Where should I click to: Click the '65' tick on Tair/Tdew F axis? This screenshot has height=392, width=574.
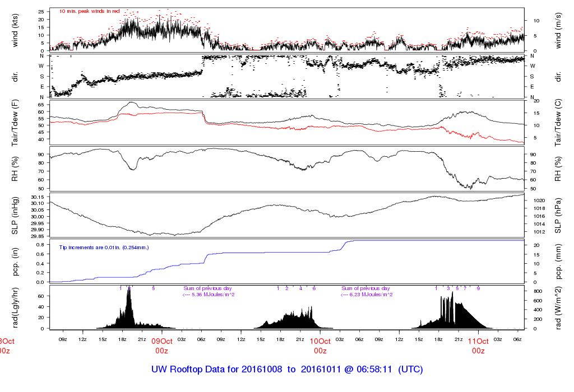tap(41, 105)
